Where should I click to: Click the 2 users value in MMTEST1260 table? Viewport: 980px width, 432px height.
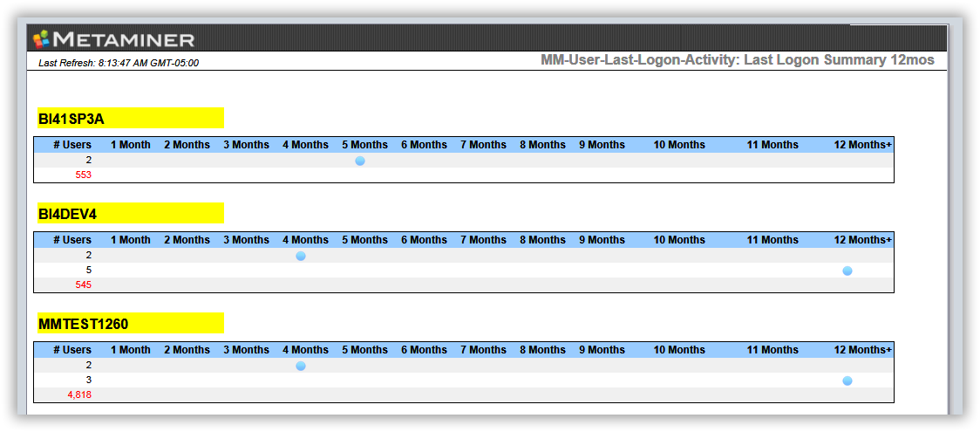(89, 365)
